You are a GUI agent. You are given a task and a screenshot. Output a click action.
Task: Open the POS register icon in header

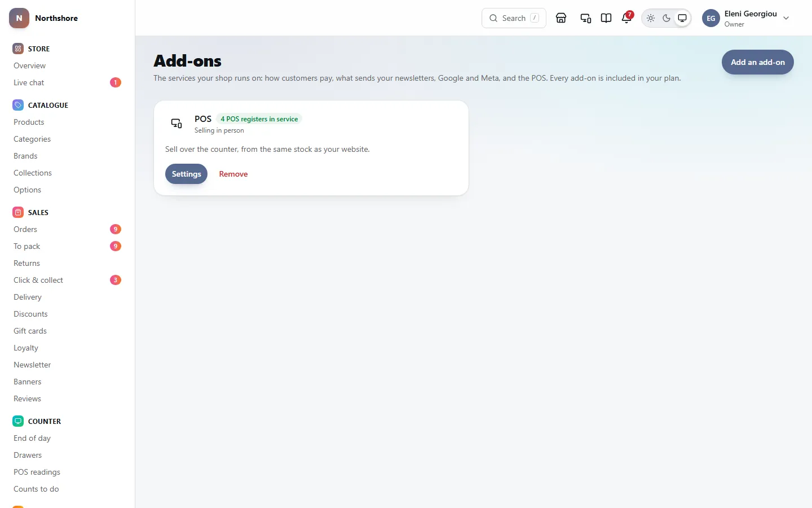click(586, 18)
